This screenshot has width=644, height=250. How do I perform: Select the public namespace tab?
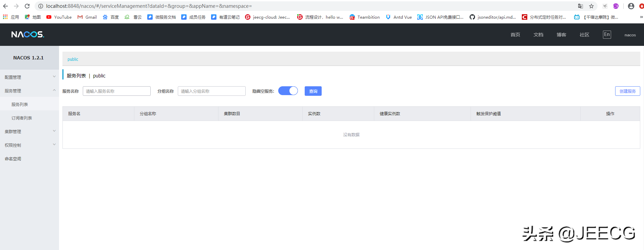point(73,59)
